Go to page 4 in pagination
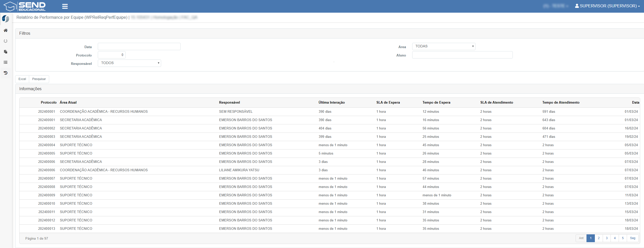This screenshot has width=644, height=248. point(615,238)
